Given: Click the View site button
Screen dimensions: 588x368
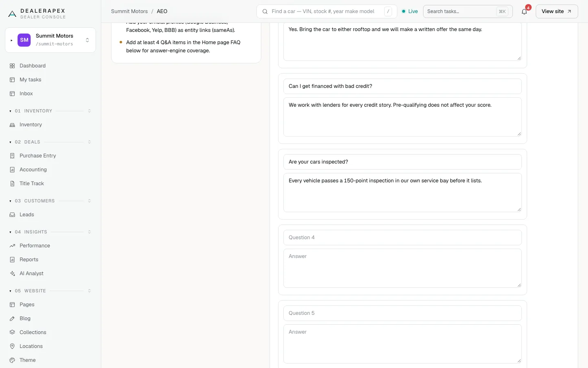Looking at the screenshot, I should (x=557, y=11).
